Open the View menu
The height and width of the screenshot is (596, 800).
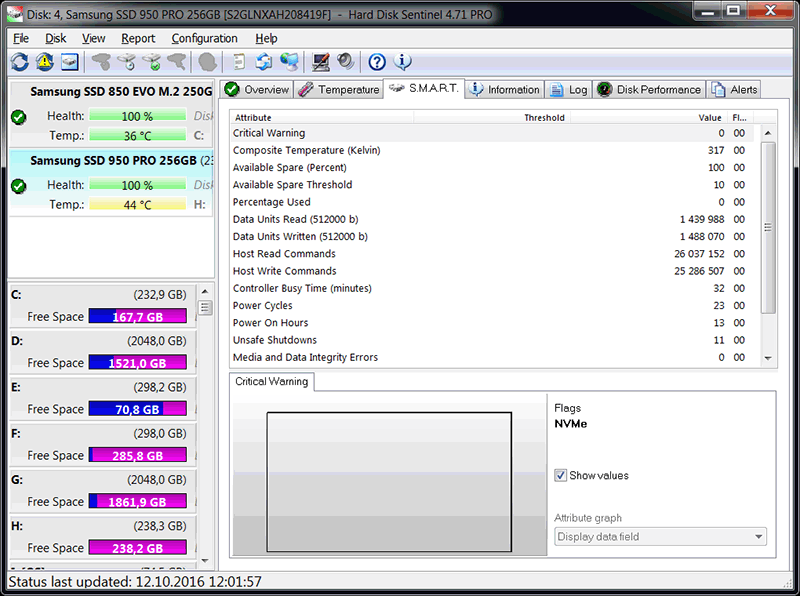93,39
